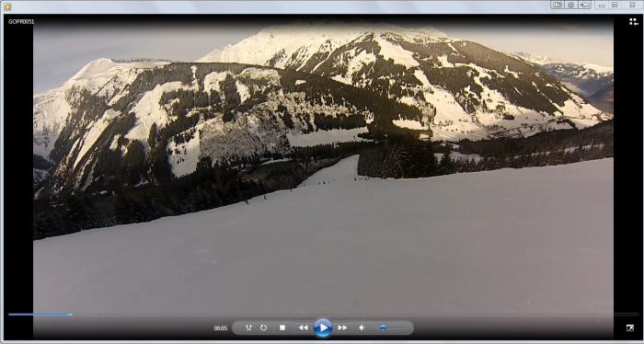Click the Media Player title bar icon
Viewport: 644px width, 344px height.
coord(7,7)
